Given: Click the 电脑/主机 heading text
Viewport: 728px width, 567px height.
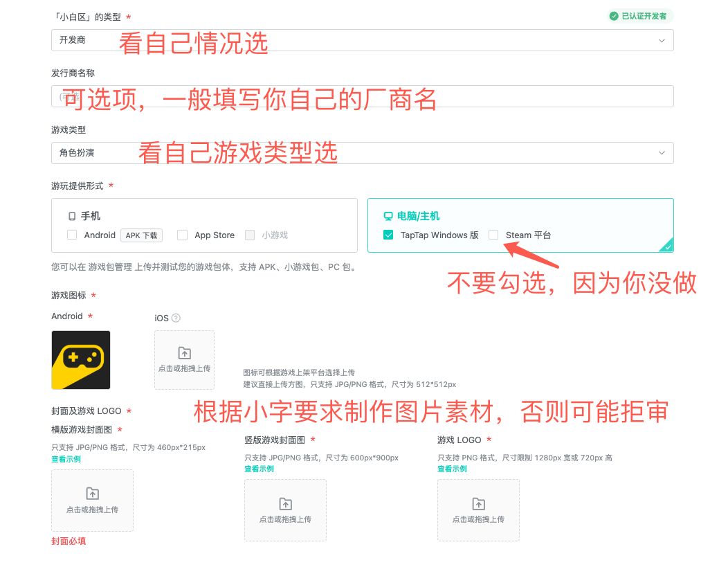Looking at the screenshot, I should tap(418, 216).
